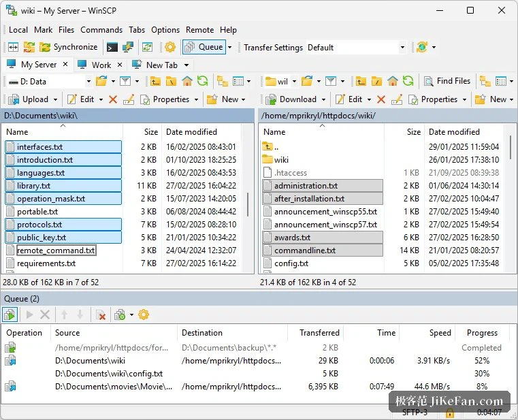Go to local root directory icon
The image size is (518, 420).
click(171, 81)
